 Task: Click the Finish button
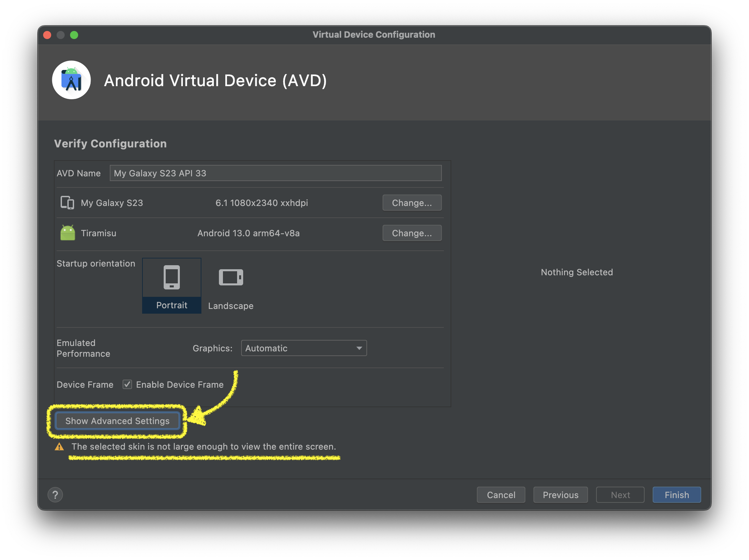click(x=676, y=495)
